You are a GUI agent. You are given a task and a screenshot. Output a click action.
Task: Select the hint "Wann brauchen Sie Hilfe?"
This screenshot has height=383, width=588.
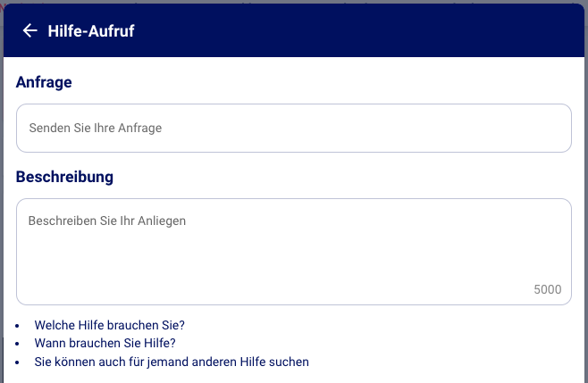pyautogui.click(x=105, y=343)
